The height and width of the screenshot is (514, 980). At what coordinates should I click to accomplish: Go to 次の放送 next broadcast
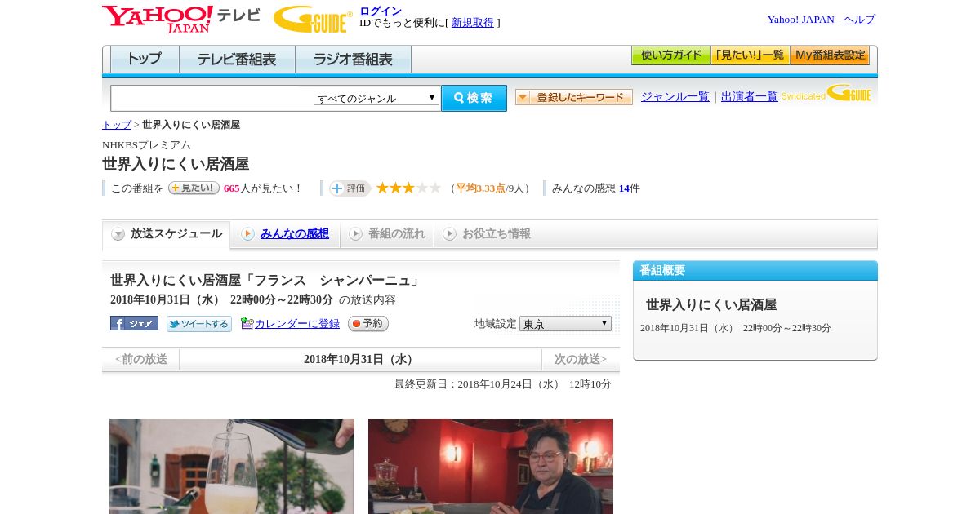click(x=581, y=359)
